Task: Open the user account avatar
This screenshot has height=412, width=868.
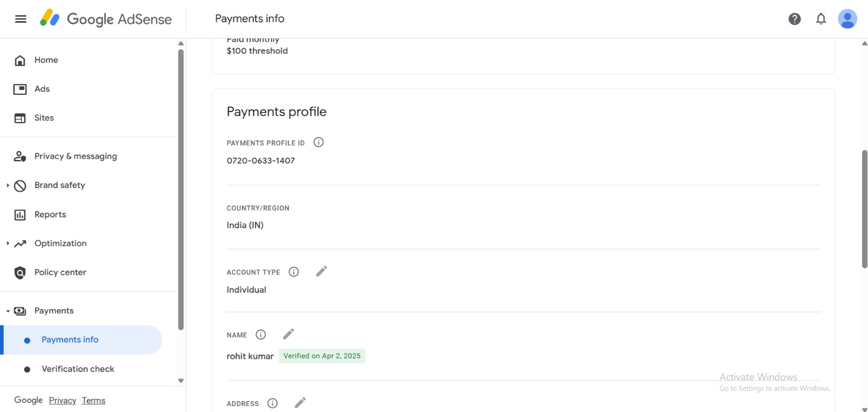Action: [x=847, y=19]
